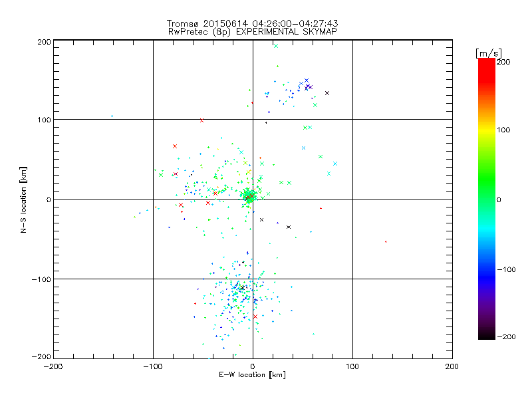Select the "E-W location [km]" axis label
The image size is (532, 399).
[252, 374]
